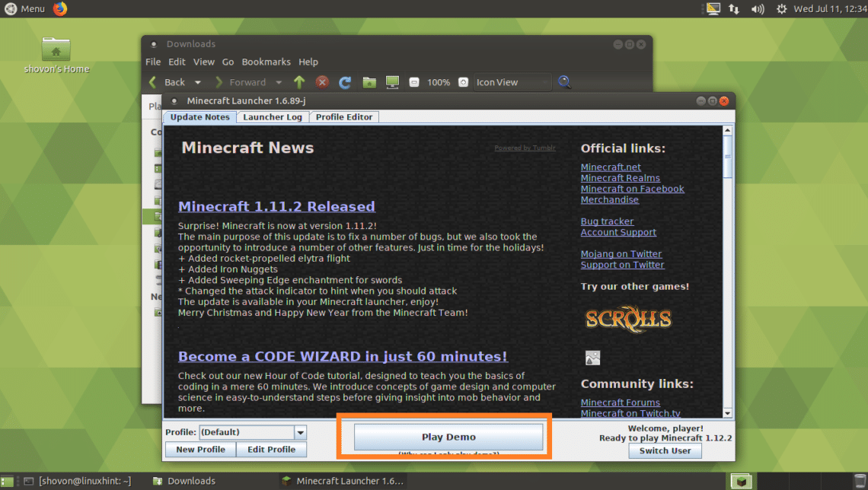Click the red Stop icon in Downloads toolbar
This screenshot has width=868, height=490.
tap(322, 82)
